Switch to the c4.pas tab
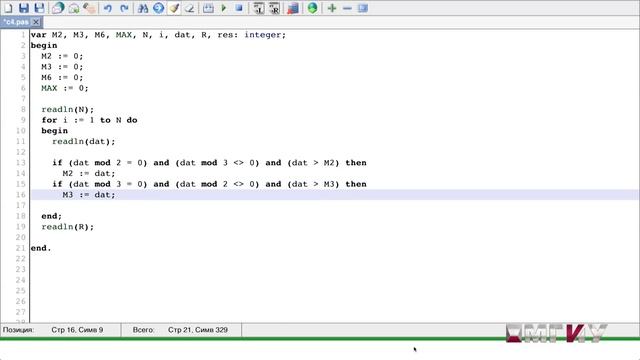Viewport: 640px width, 360px height. pos(16,22)
